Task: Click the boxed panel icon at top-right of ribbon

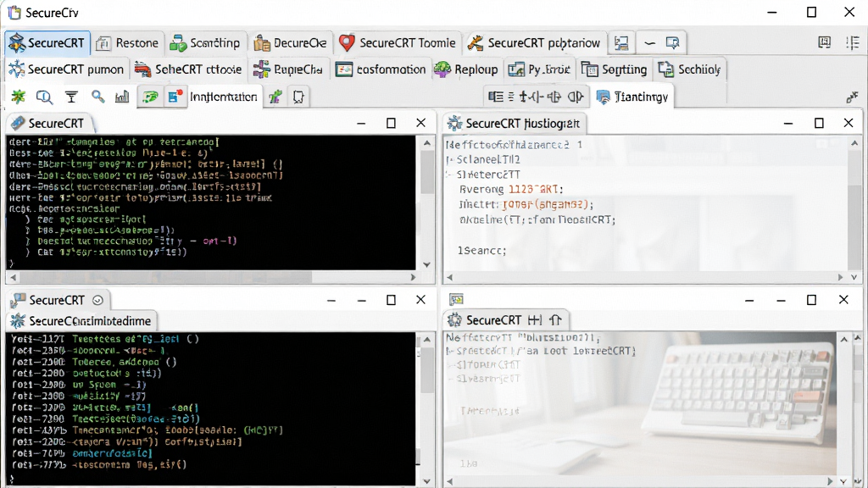Action: (824, 42)
